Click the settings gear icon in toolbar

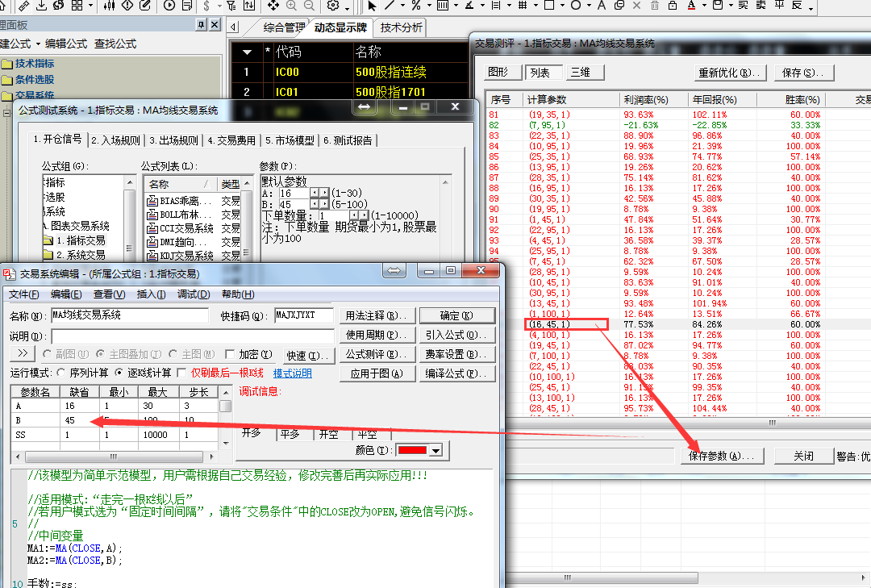pos(333,6)
